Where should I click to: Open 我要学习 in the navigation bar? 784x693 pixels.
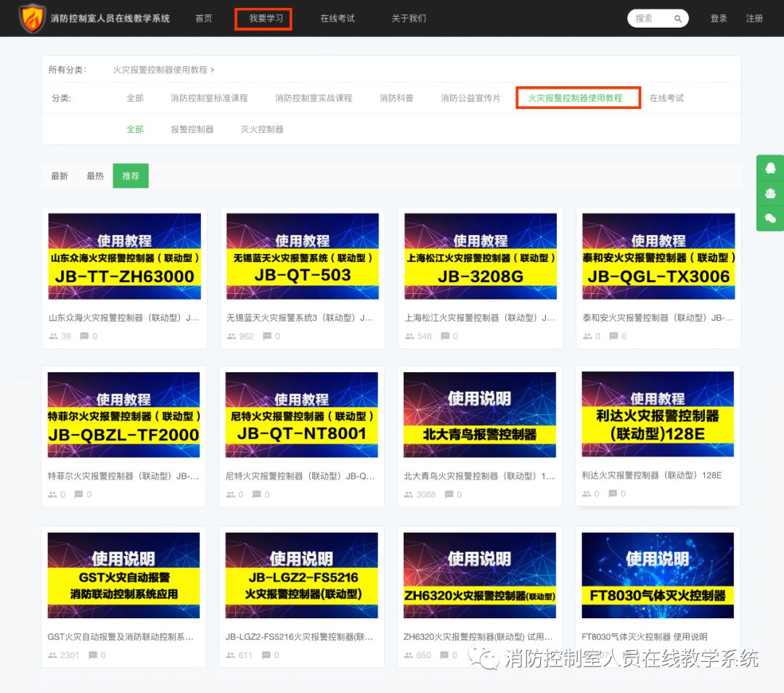pyautogui.click(x=266, y=18)
